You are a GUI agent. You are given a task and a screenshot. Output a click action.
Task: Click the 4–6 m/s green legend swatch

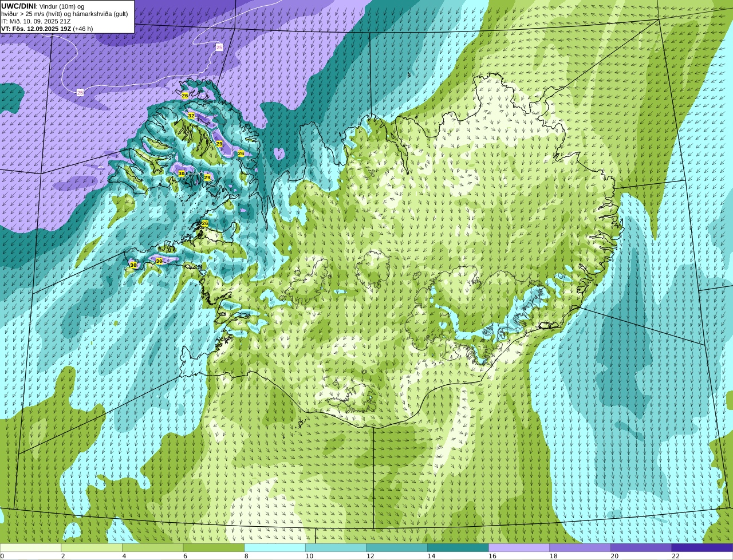coord(152,547)
